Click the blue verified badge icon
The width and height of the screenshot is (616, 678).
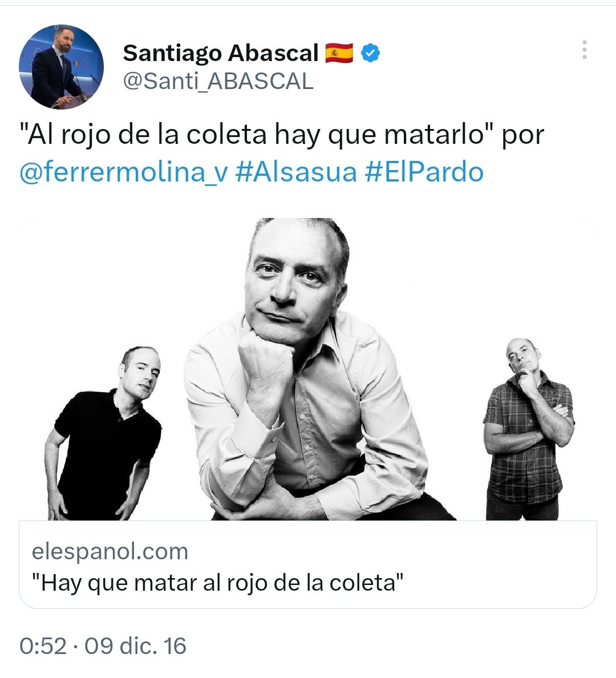371,53
